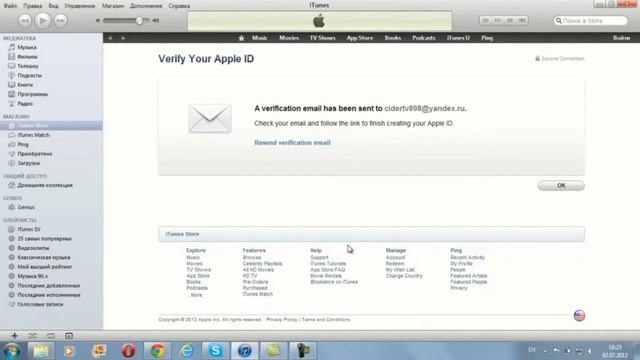The width and height of the screenshot is (640, 360).
Task: Click the Войти sign-in link
Action: tap(621, 38)
